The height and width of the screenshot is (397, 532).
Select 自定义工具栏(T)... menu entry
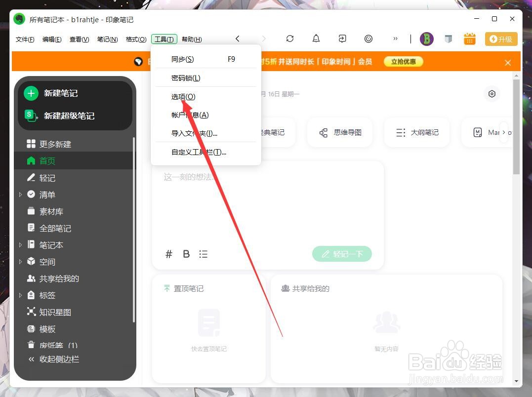point(206,152)
